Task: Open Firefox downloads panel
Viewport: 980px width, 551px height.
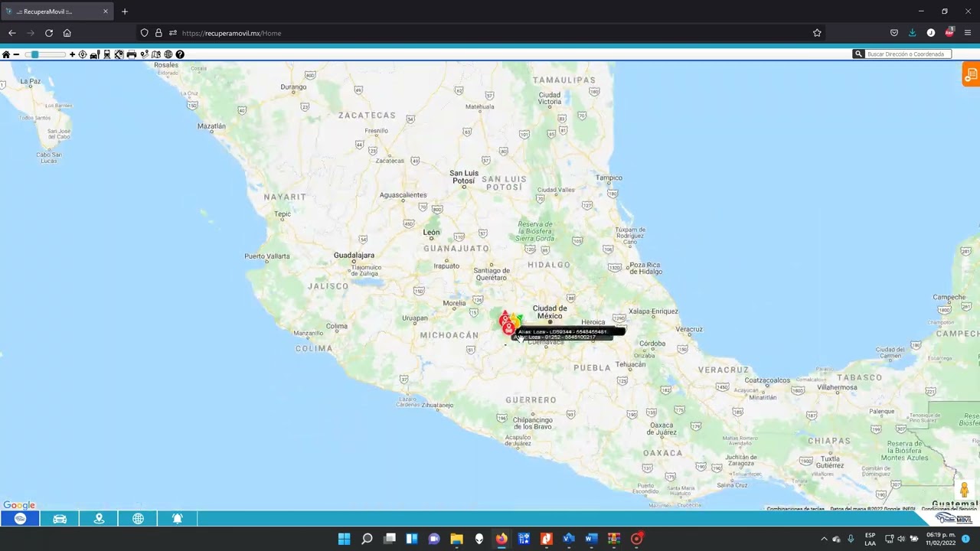Action: point(913,33)
